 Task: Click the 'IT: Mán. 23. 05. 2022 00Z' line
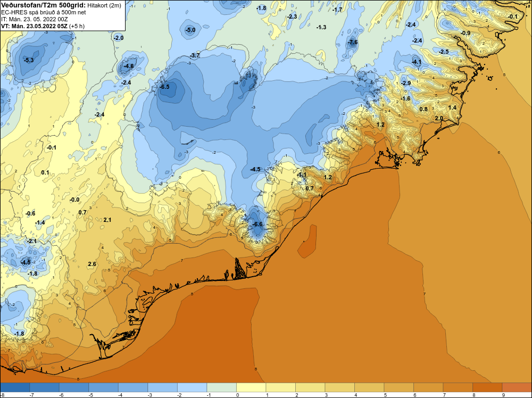click(34, 19)
